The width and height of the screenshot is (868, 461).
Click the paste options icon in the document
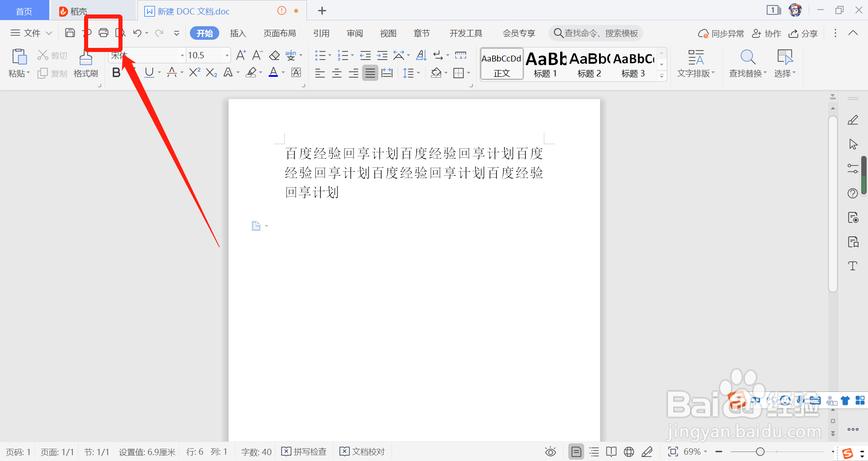256,226
